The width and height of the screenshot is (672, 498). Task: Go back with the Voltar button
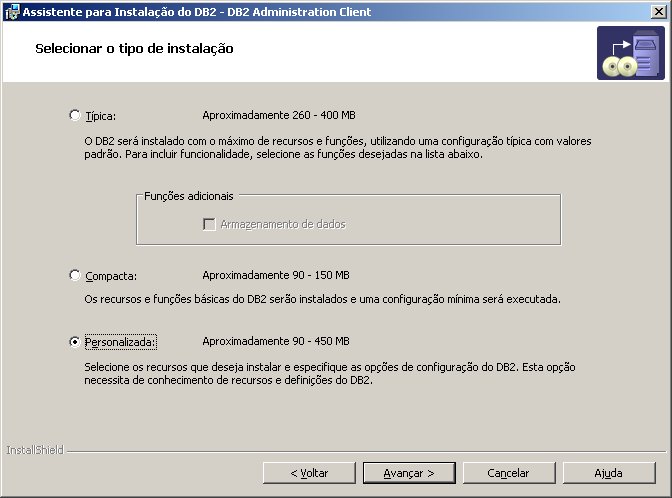[x=309, y=473]
